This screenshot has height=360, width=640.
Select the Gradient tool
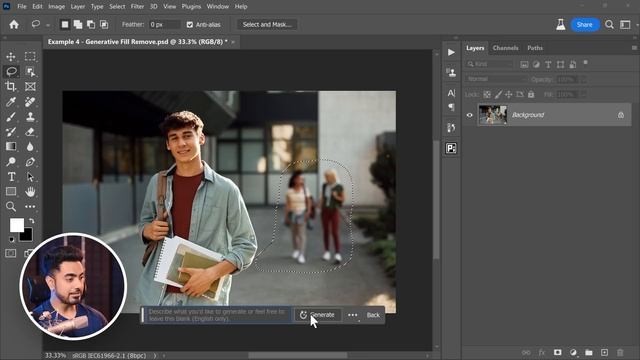(11, 147)
